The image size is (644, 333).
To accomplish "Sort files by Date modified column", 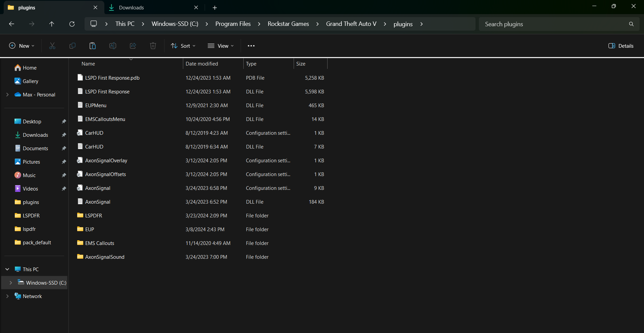I will point(202,64).
